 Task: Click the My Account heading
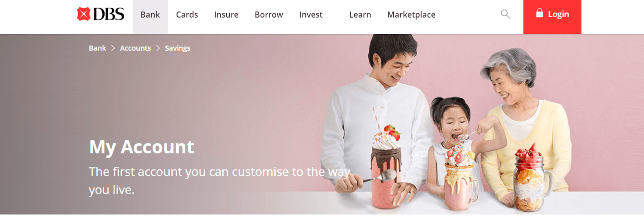coord(142,147)
